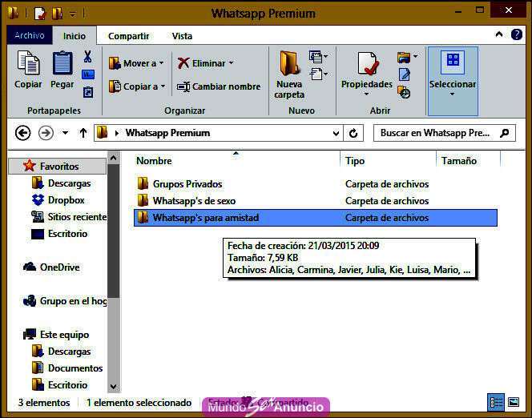Expand address bar history chevron
This screenshot has width=532, height=418.
click(x=336, y=133)
